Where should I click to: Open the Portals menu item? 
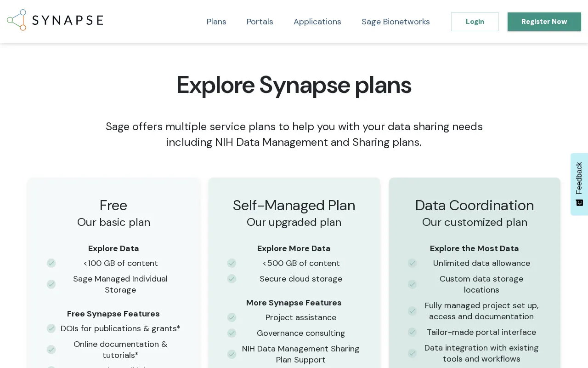tap(260, 22)
